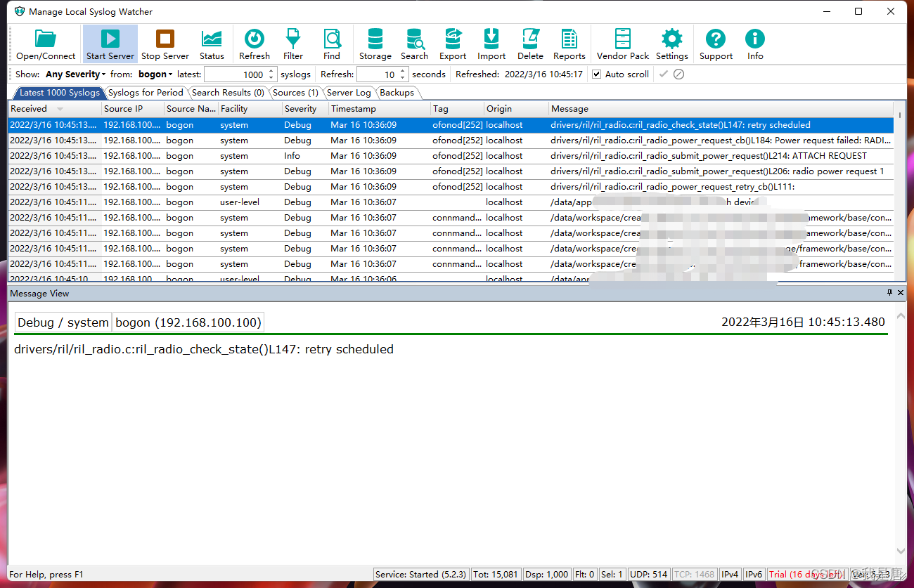This screenshot has width=914, height=588.
Task: Open the Filter settings icon
Action: coord(292,43)
